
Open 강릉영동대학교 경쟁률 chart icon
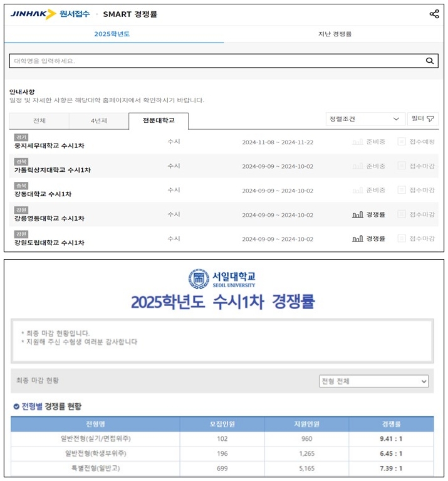(358, 214)
